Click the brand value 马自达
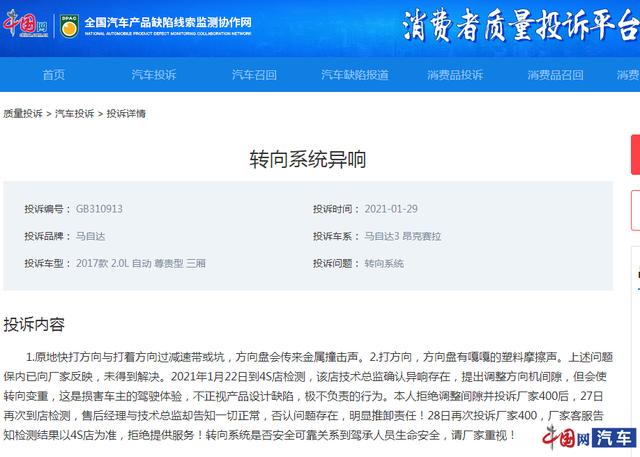This screenshot has width=640, height=457. (91, 236)
